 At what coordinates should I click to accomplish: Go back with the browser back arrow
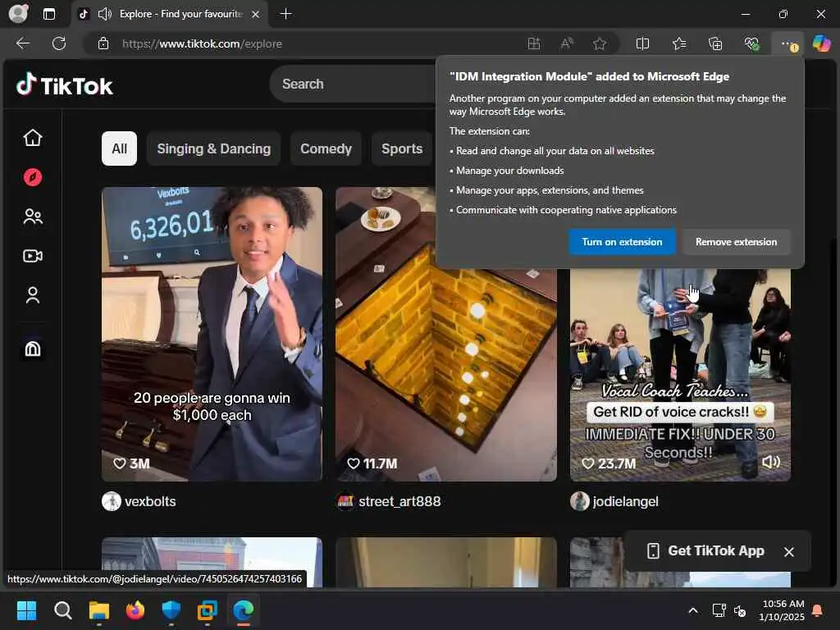22,43
